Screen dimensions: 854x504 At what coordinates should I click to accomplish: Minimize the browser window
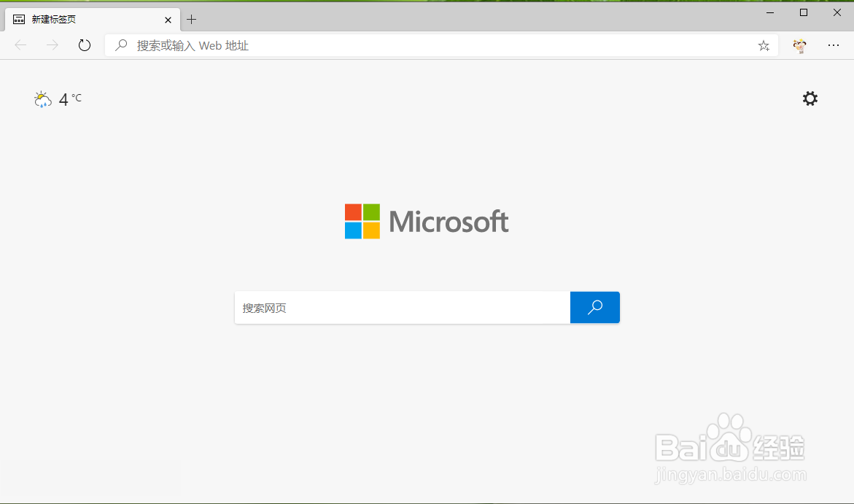tap(770, 12)
